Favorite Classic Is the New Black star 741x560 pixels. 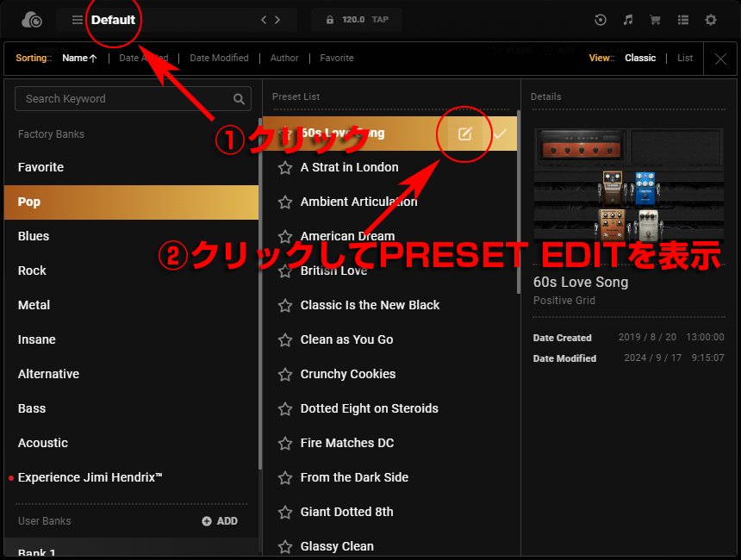click(x=285, y=305)
